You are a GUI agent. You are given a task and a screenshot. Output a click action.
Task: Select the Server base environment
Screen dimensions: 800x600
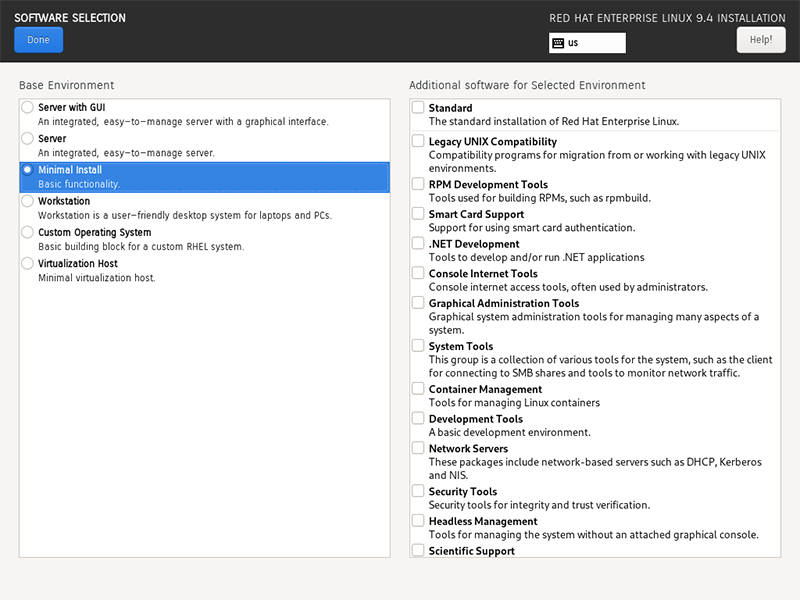click(x=28, y=138)
